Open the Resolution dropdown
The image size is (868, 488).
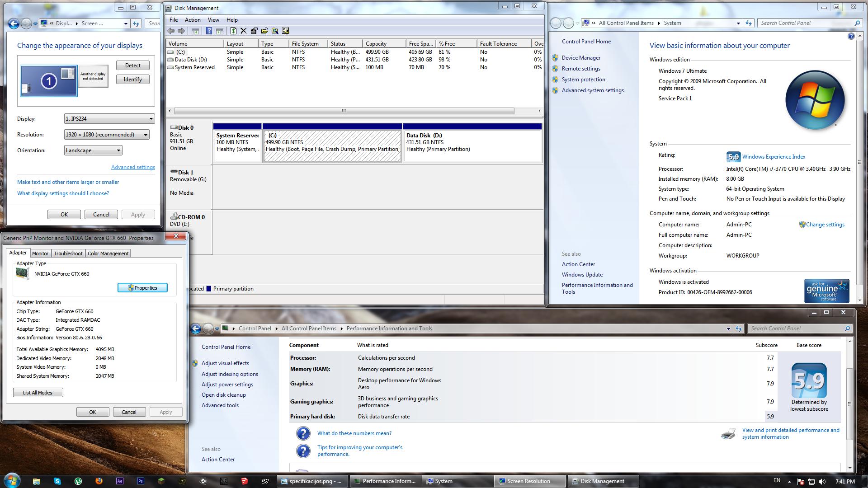pyautogui.click(x=107, y=135)
